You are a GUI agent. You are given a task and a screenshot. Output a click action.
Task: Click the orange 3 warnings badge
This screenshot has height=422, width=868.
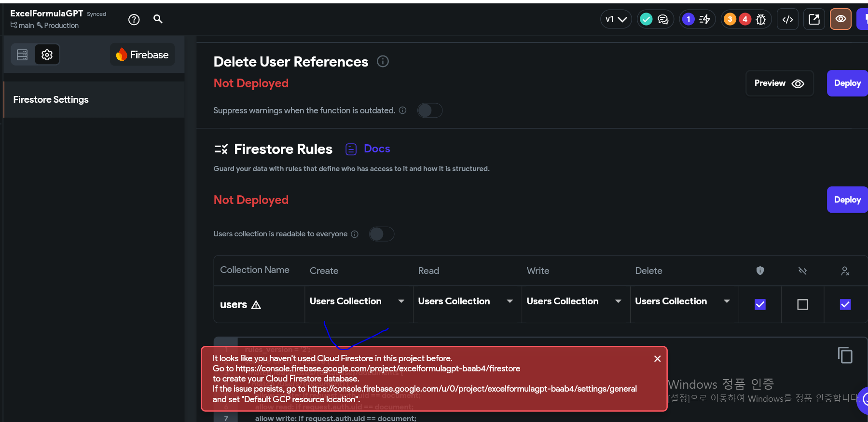point(730,19)
